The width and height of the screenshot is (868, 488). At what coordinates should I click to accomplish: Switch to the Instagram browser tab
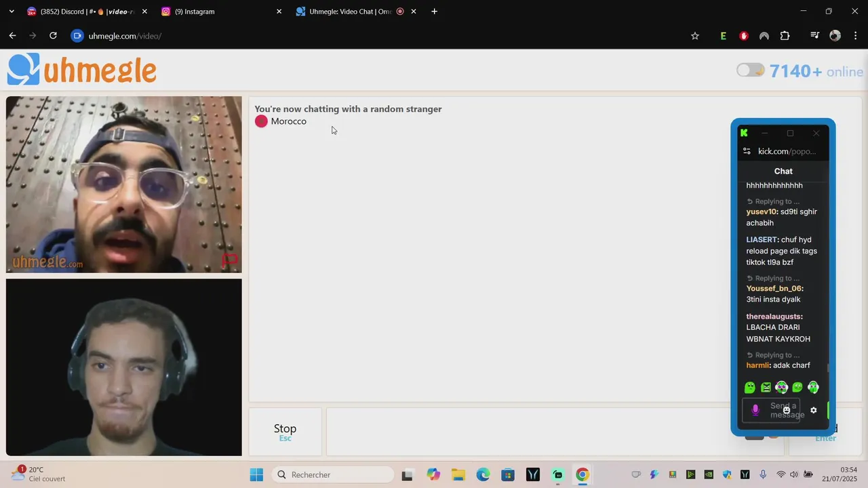(x=220, y=12)
